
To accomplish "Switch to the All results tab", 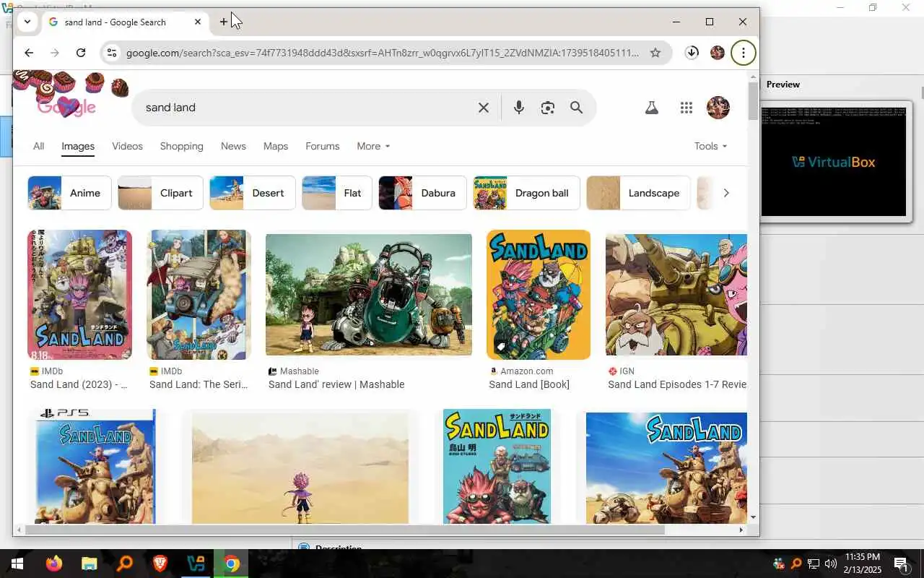I will 39,146.
